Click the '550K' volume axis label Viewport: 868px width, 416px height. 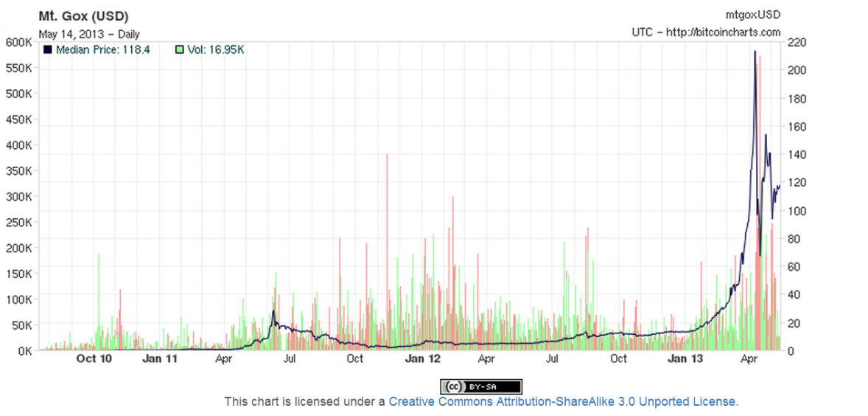click(18, 68)
